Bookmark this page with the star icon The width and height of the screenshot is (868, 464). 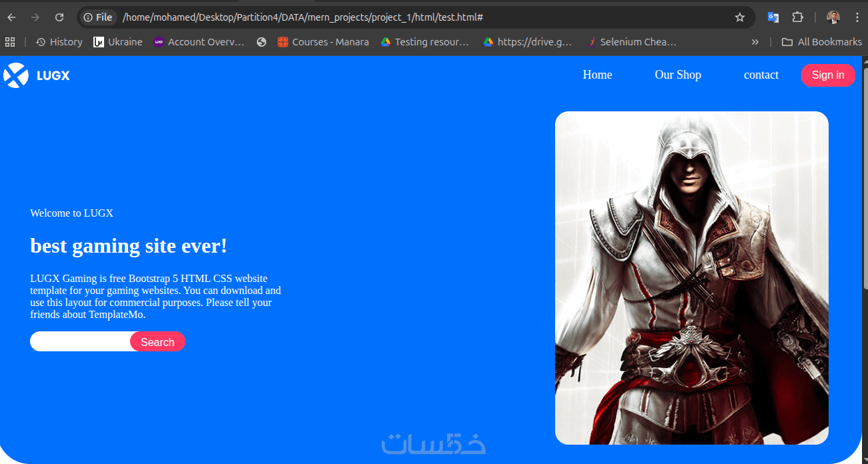tap(739, 17)
